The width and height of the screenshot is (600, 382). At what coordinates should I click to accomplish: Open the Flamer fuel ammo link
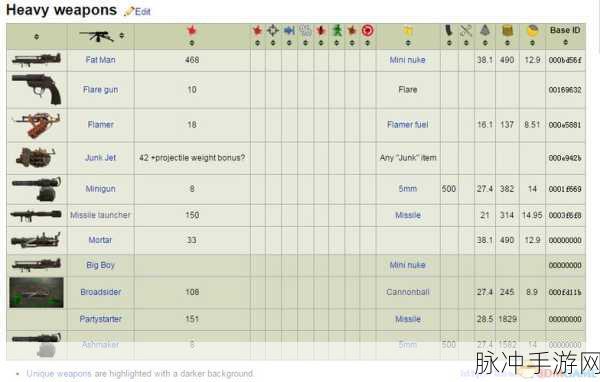(x=408, y=124)
